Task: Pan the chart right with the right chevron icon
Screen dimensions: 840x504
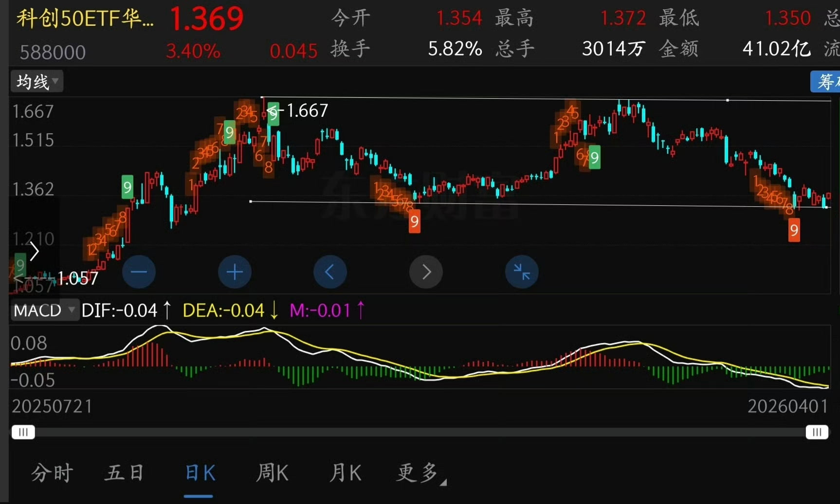Action: (x=426, y=271)
